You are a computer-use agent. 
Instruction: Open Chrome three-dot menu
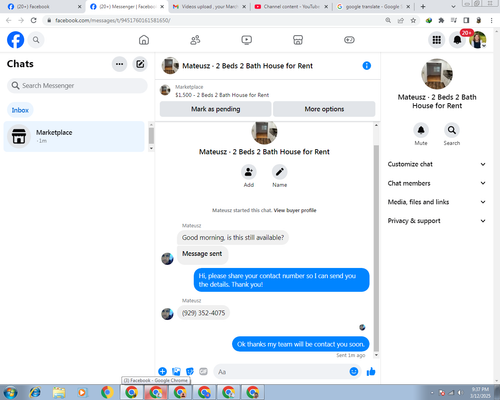492,21
